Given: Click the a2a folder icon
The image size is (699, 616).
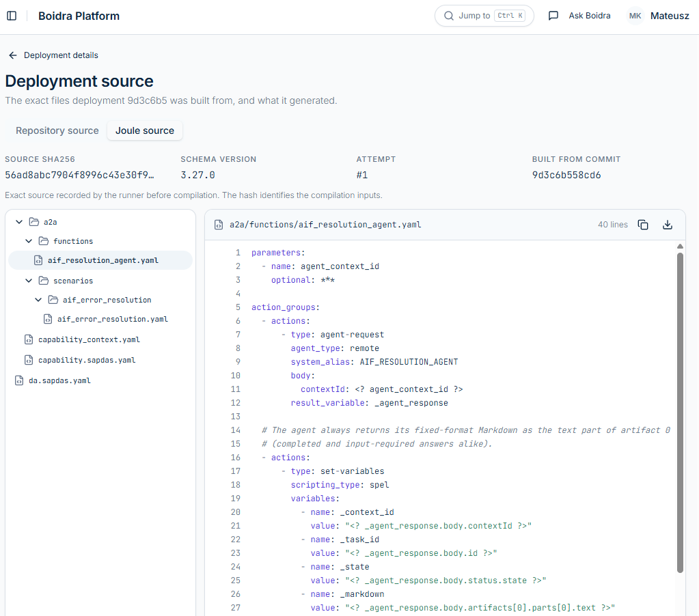Looking at the screenshot, I should point(34,222).
